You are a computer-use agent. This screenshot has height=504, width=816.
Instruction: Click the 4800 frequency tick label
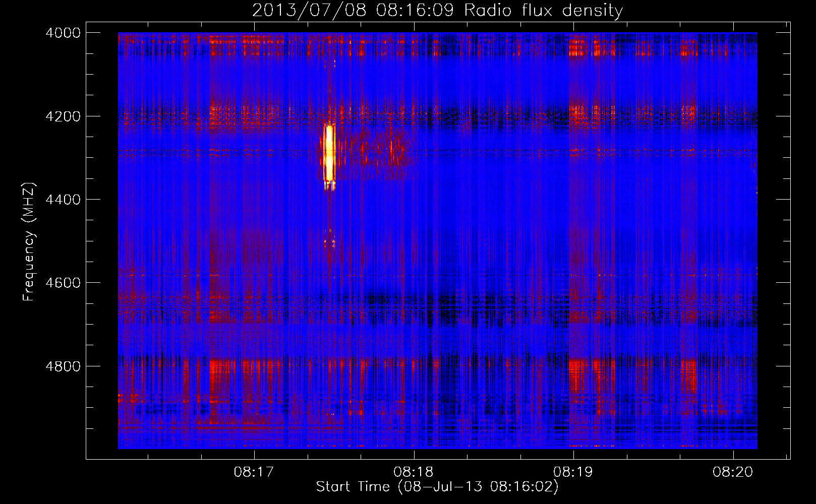point(63,366)
